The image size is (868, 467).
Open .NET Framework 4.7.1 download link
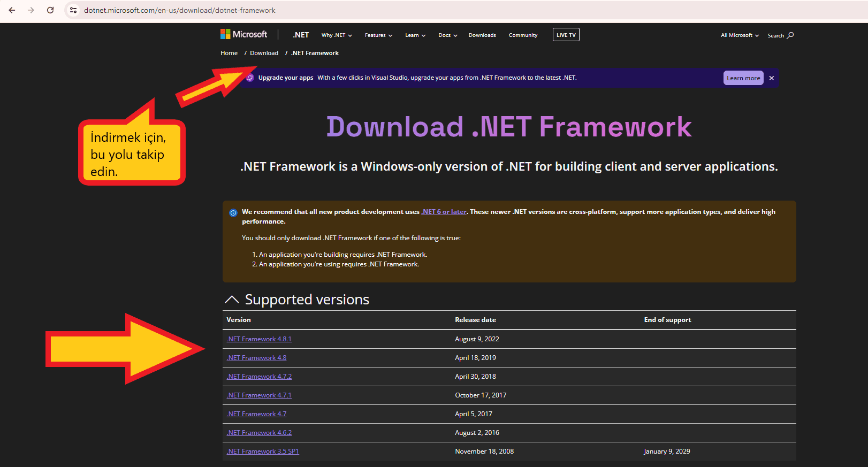259,395
